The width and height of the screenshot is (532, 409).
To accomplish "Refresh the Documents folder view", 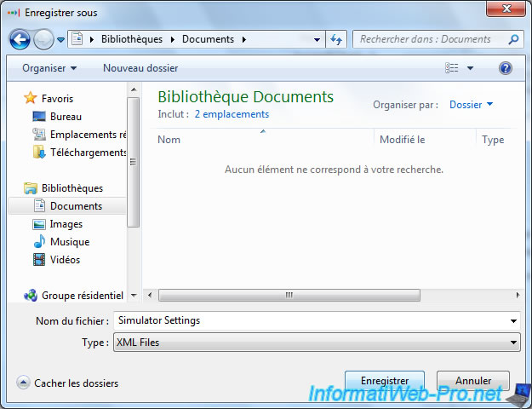I will (336, 39).
